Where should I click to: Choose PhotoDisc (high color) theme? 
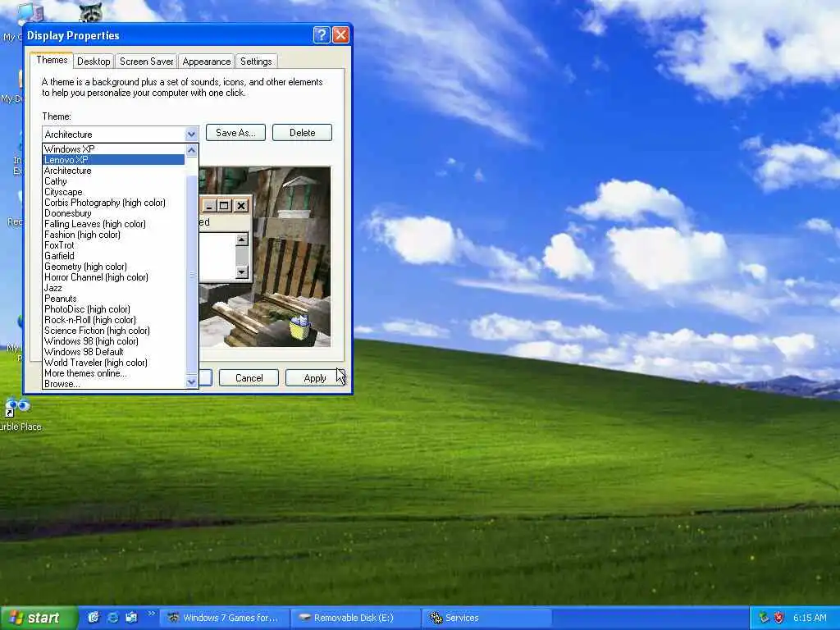click(113, 309)
